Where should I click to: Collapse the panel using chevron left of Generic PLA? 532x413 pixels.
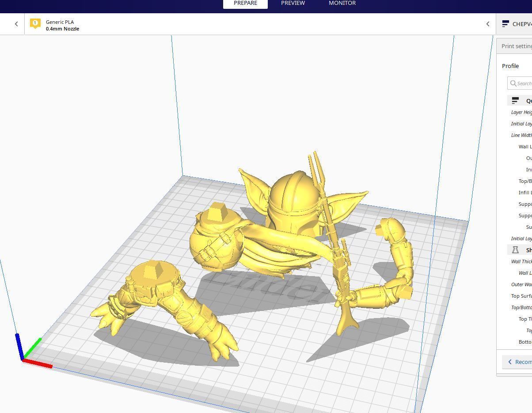point(16,24)
